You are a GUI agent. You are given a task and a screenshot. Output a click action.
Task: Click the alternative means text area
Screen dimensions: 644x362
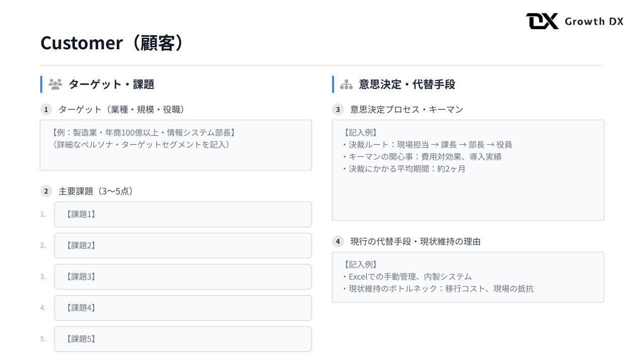[x=468, y=277]
